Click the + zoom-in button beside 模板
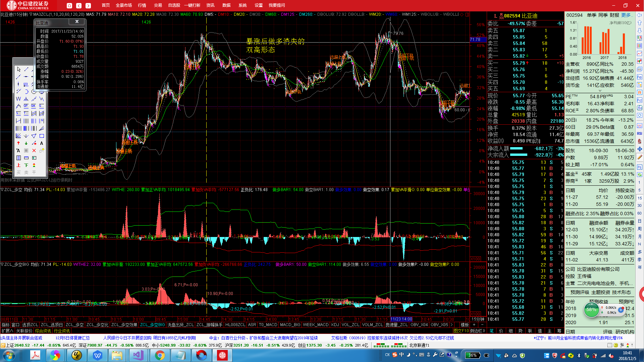Screen dimensions: 644x362 click(x=474, y=325)
